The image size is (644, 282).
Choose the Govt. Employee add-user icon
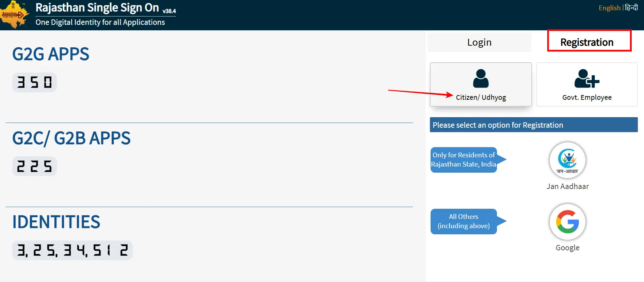point(586,79)
